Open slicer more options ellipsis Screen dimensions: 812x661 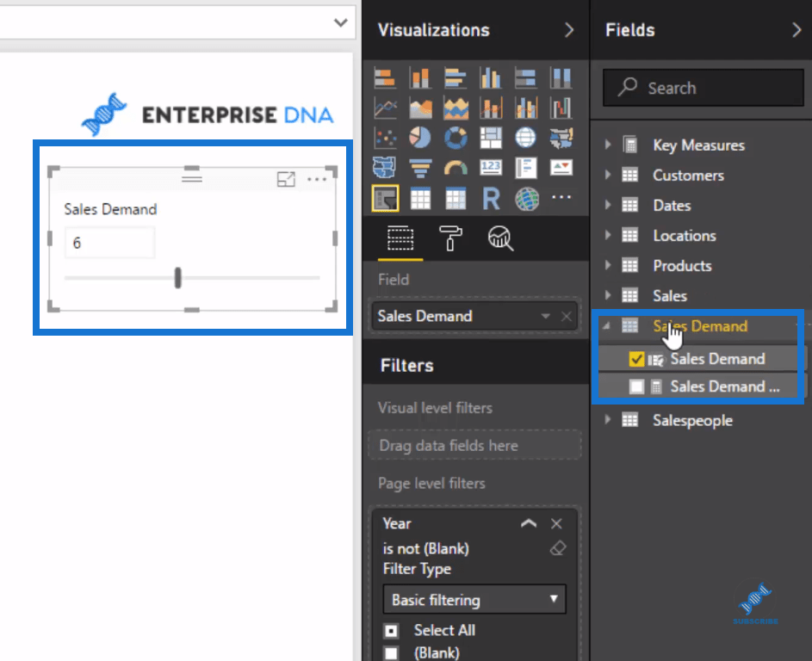(x=317, y=179)
